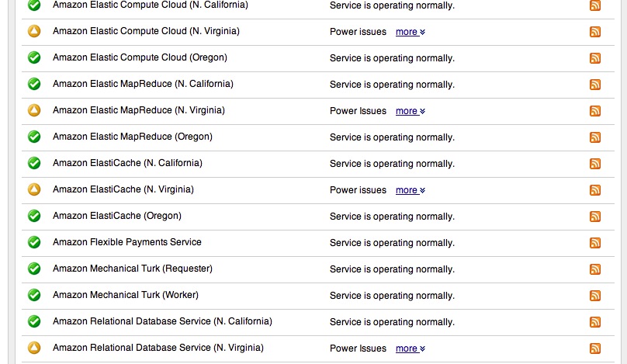Open RSS feed for EC2 N. Virginia

595,32
